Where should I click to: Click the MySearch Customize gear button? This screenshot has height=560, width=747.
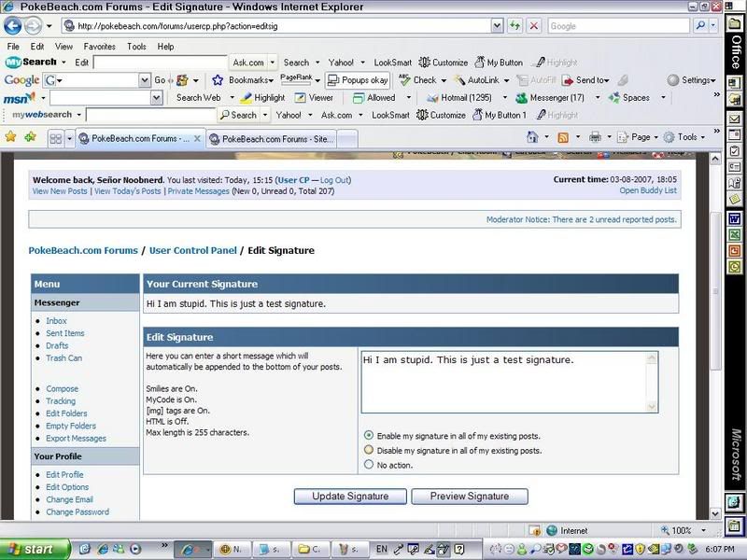tap(443, 63)
